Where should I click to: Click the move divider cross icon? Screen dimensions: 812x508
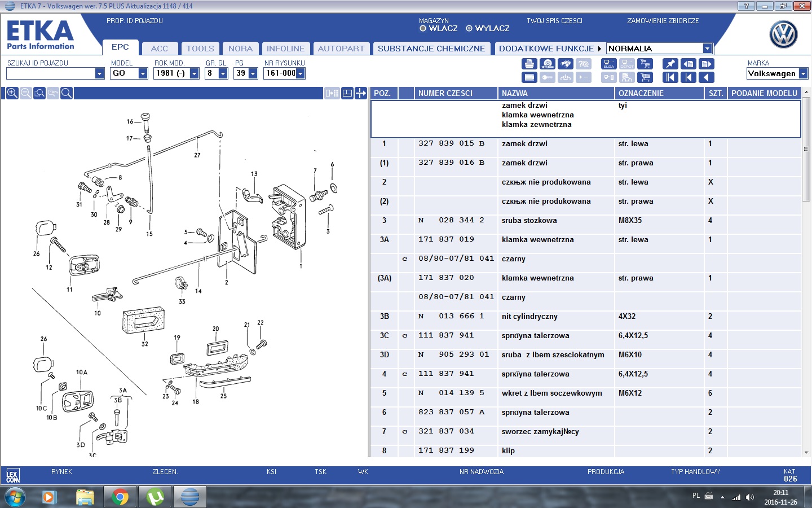[361, 93]
